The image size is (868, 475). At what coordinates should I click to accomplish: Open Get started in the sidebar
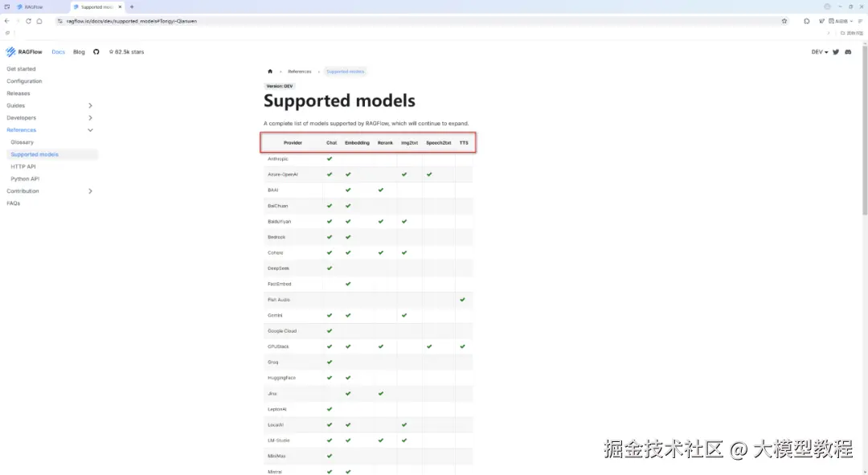coord(21,69)
